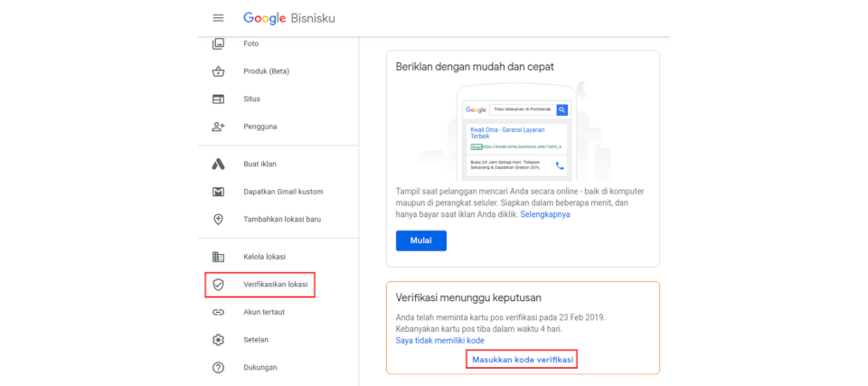This screenshot has width=868, height=386.
Task: Click the Akun tertaut link icon
Action: [x=218, y=313]
